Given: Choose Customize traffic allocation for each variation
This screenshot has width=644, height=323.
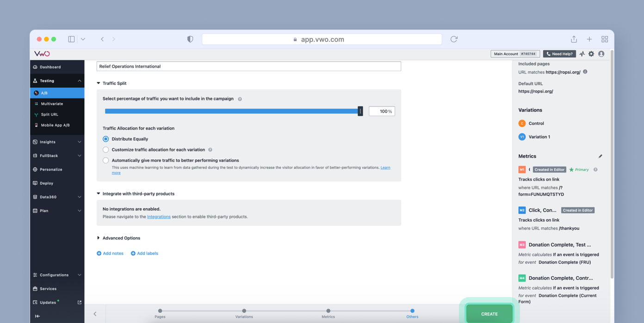Looking at the screenshot, I should 105,149.
